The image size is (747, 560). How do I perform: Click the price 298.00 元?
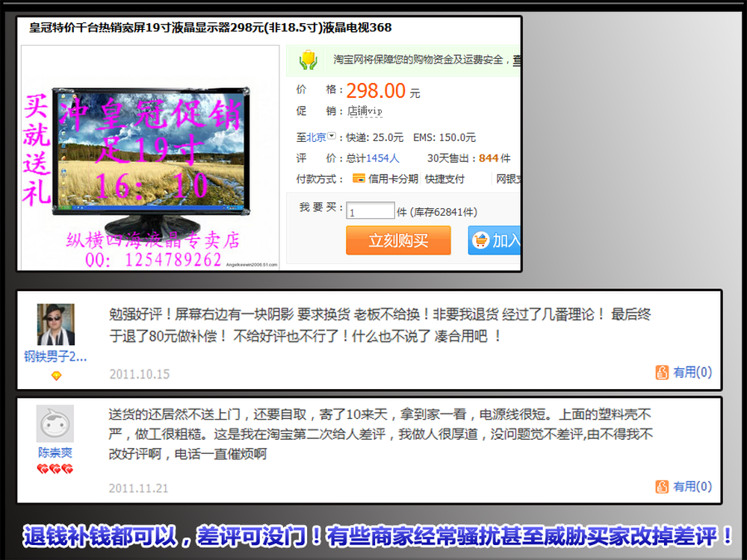click(383, 90)
